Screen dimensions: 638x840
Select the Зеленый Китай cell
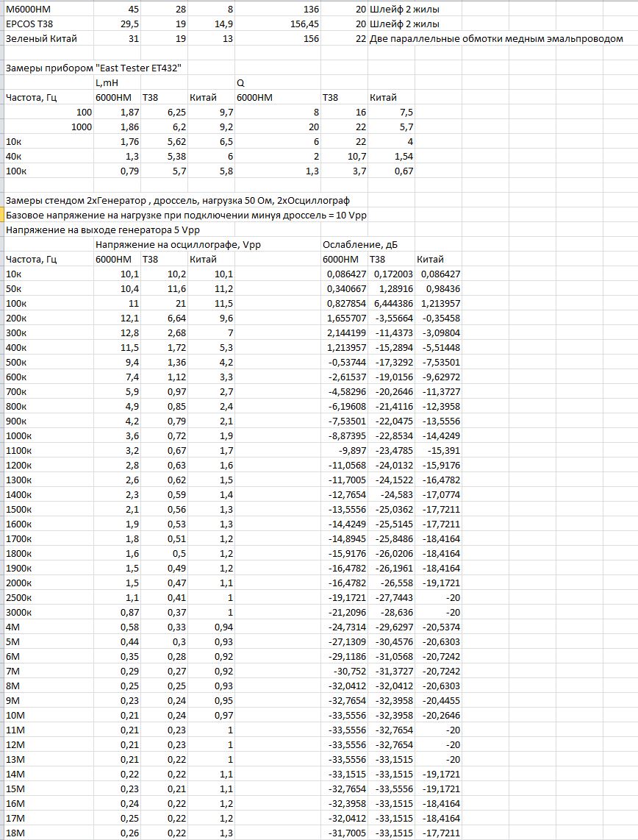(x=41, y=38)
